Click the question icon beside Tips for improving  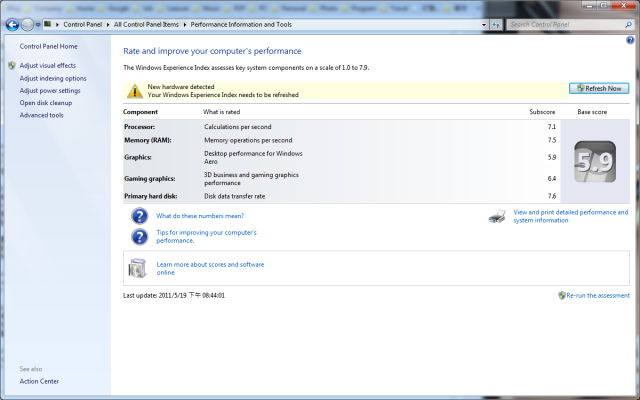[x=140, y=237]
